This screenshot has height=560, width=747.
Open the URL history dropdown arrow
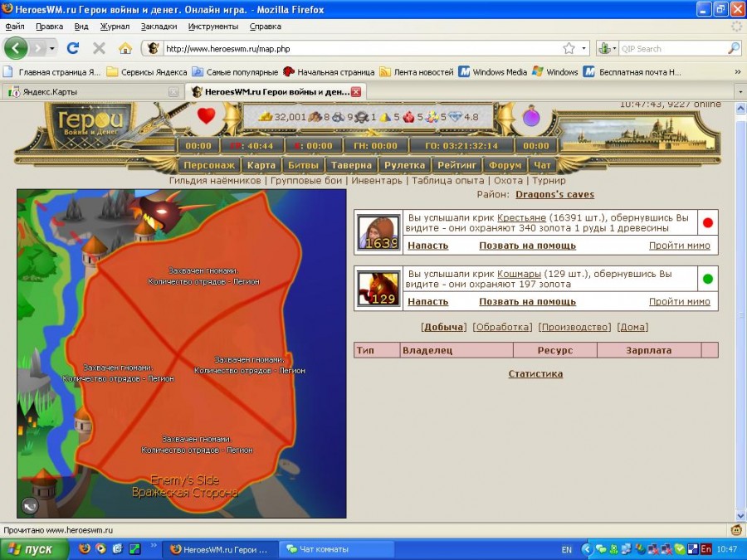pyautogui.click(x=584, y=48)
